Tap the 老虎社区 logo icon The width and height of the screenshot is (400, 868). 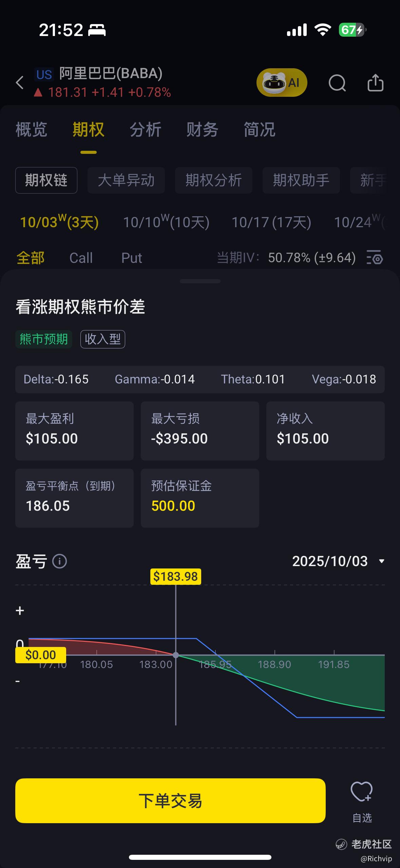341,844
